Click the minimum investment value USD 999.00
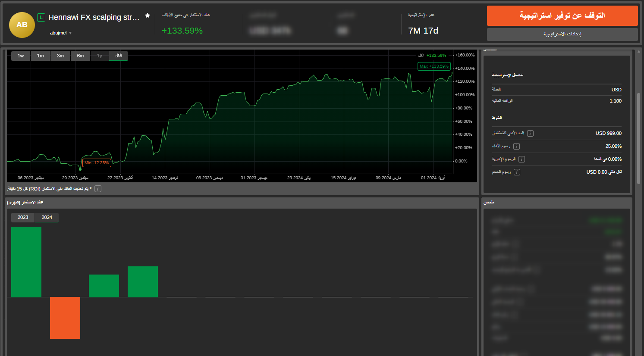Viewport: 644px width, 356px height. point(609,133)
